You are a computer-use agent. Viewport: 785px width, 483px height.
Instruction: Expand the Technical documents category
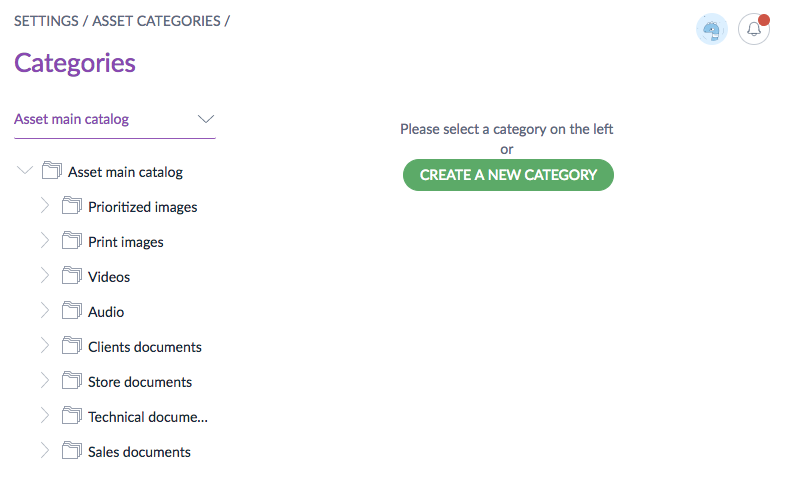click(x=44, y=417)
